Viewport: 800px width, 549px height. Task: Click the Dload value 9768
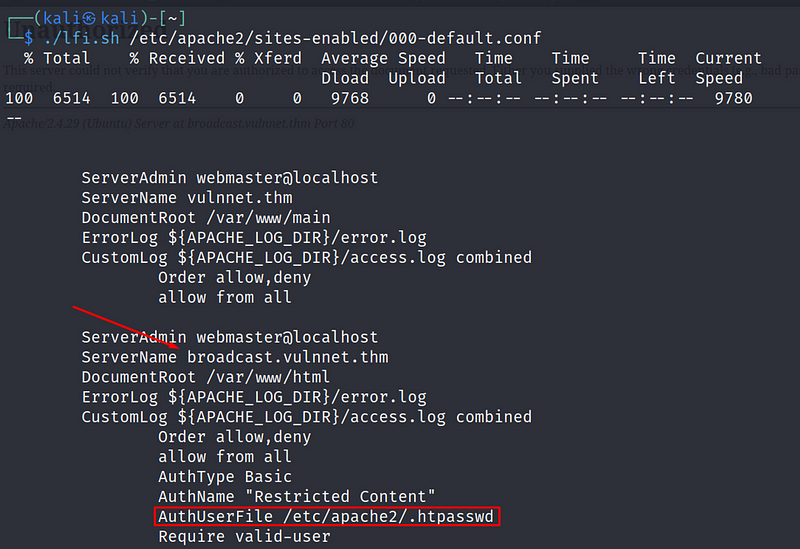pos(349,98)
